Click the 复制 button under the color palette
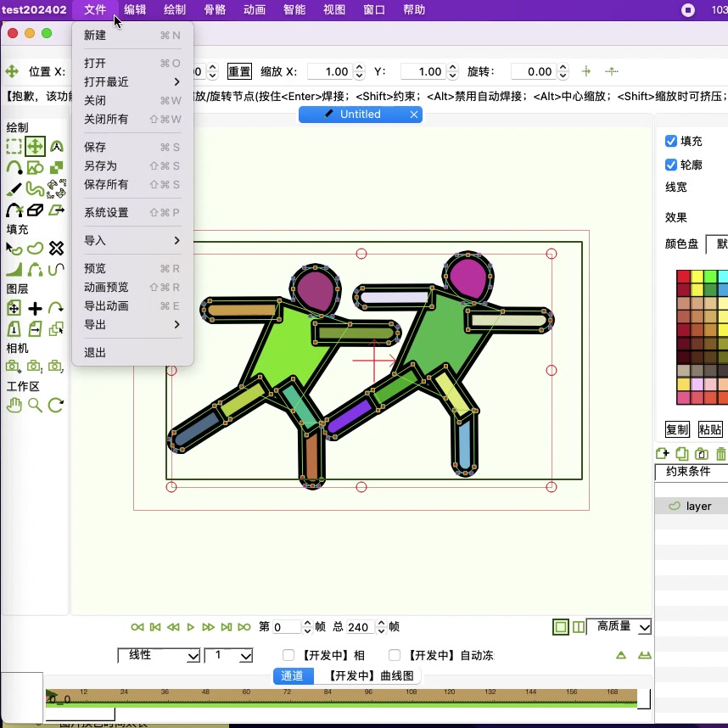 pyautogui.click(x=677, y=429)
